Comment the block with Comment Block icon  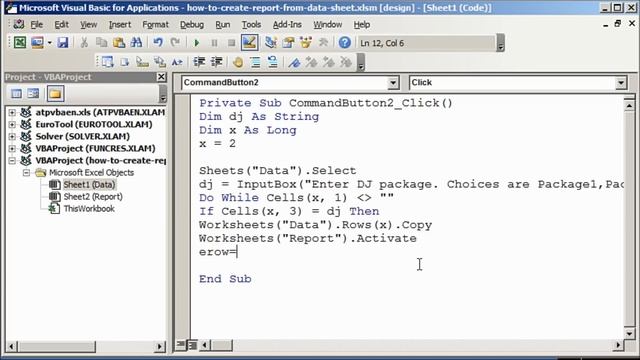click(256, 62)
